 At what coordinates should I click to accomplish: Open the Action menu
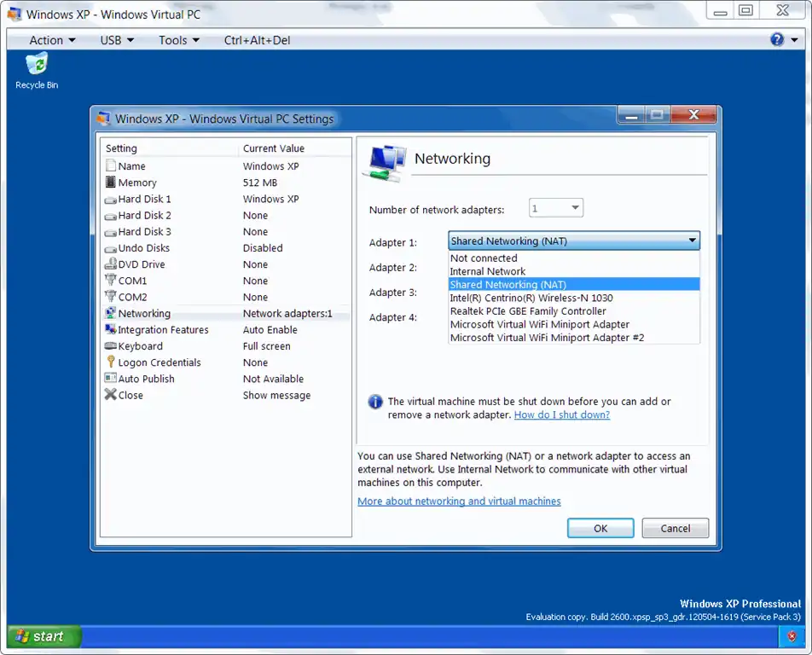(52, 40)
